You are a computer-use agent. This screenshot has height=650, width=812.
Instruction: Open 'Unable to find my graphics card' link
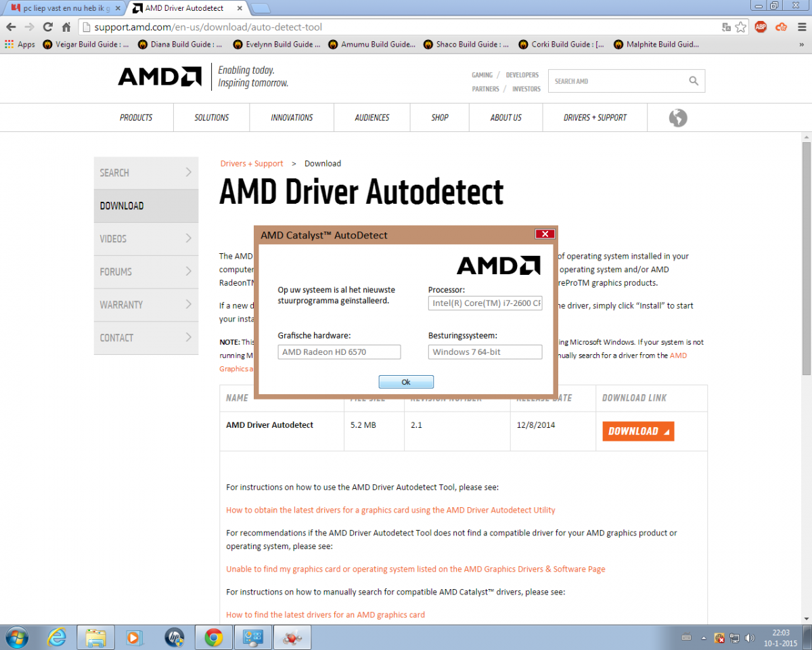[415, 569]
